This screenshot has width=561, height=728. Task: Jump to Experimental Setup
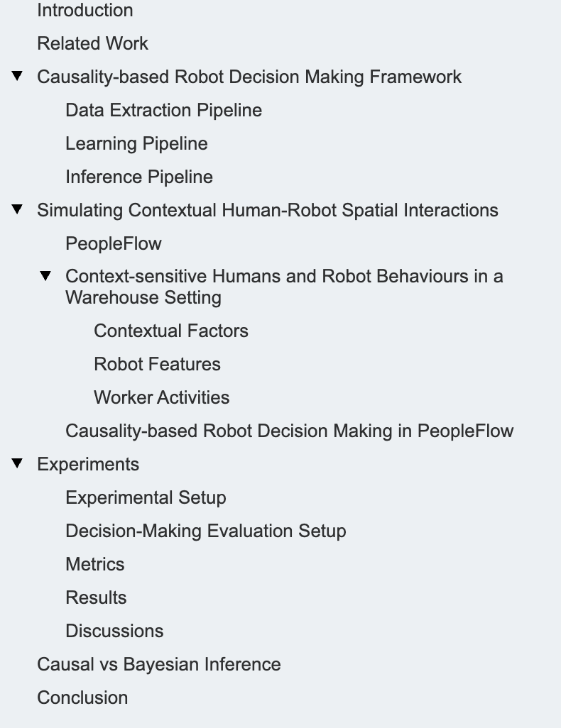(x=146, y=497)
